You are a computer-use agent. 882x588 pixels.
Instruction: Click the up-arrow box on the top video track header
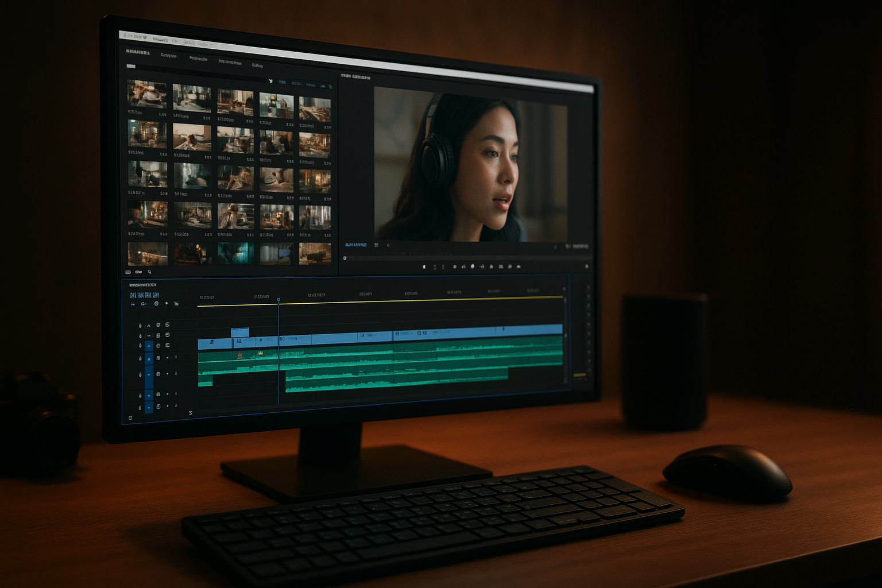tap(149, 326)
